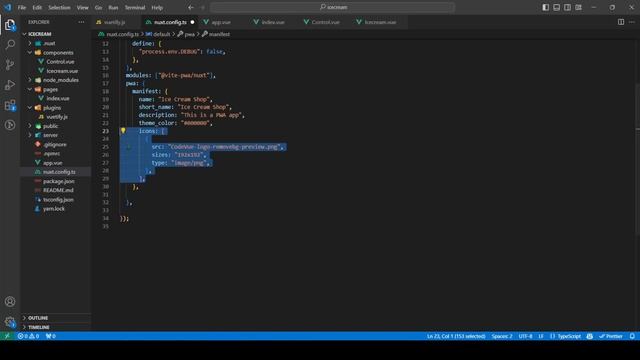The image size is (640, 360).
Task: Change encoding via UTF-8 status item
Action: click(525, 336)
